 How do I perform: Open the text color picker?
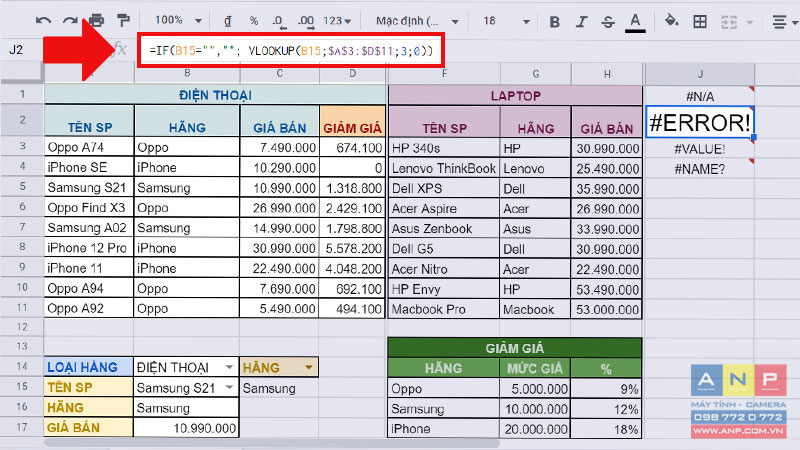635,22
